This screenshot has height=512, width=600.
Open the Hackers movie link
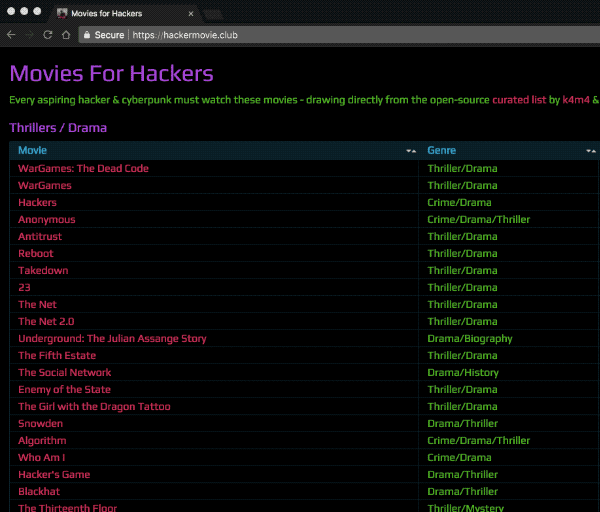(38, 202)
